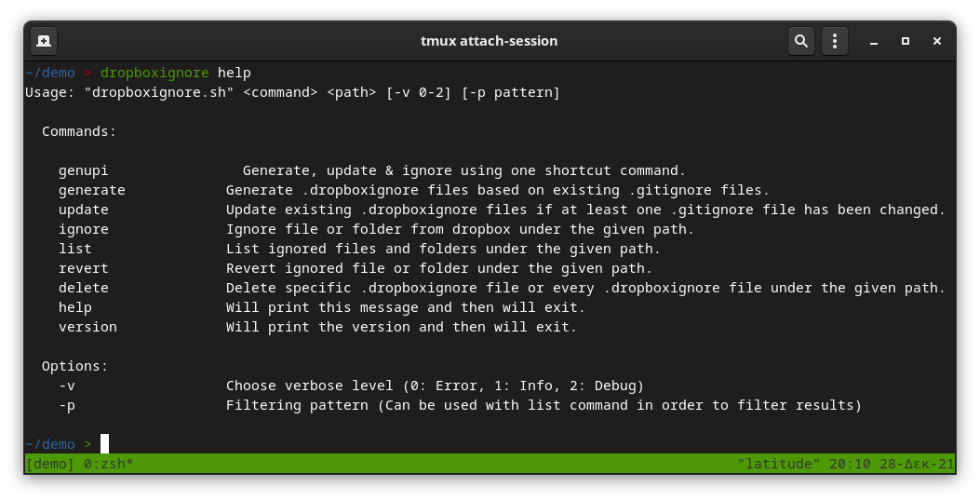Click the green dropboxignore command text

click(154, 73)
